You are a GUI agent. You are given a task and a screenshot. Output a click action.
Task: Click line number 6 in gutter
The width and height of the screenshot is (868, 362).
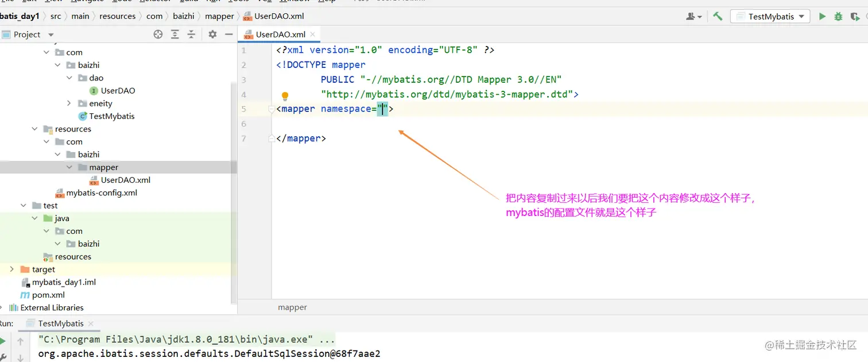(244, 124)
